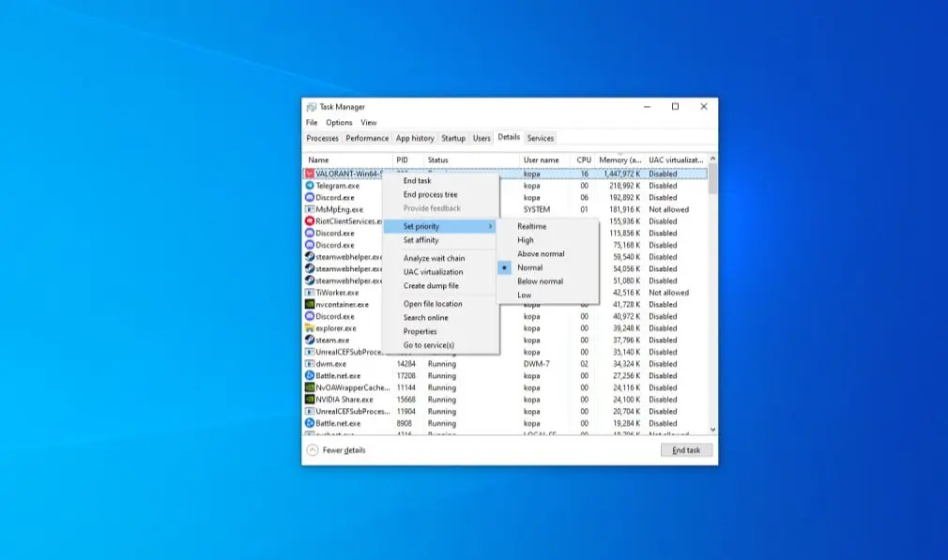Screen dimensions: 948x560
Task: Collapse view with Fewer details arrow icon
Action: [x=312, y=450]
